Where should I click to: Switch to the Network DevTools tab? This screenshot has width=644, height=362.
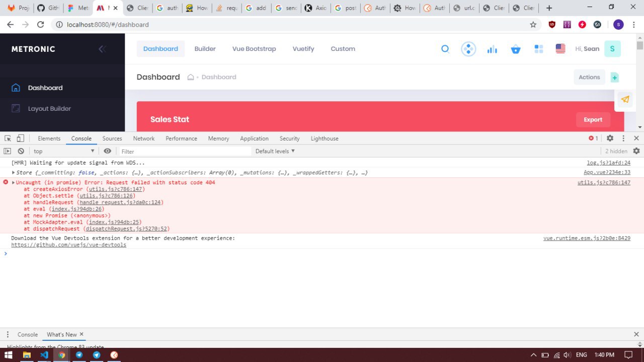point(144,138)
